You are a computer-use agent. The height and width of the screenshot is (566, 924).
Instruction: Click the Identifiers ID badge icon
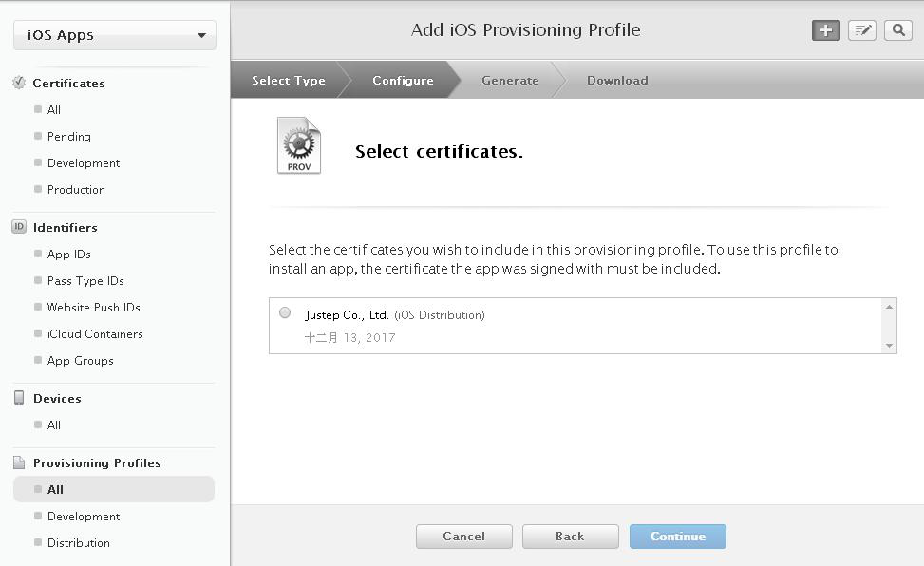(19, 227)
